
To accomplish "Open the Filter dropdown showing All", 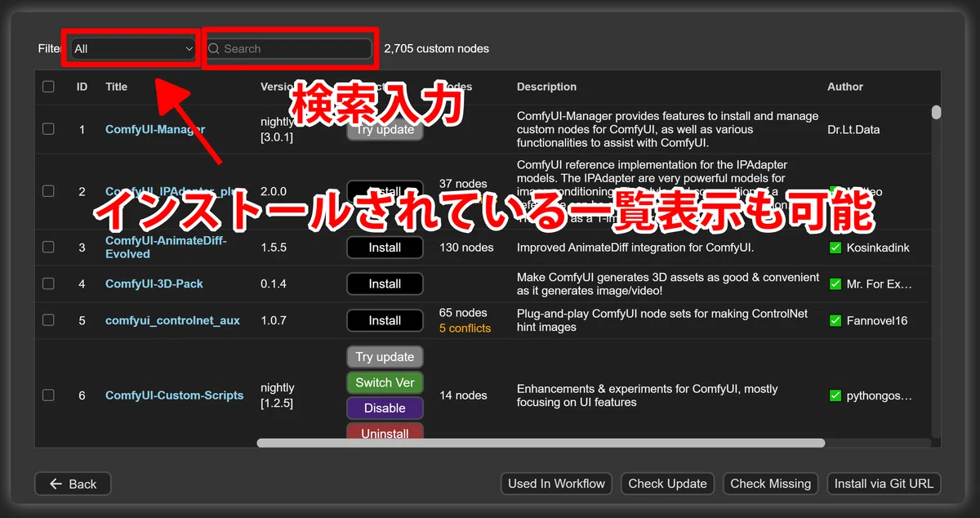I will [133, 49].
